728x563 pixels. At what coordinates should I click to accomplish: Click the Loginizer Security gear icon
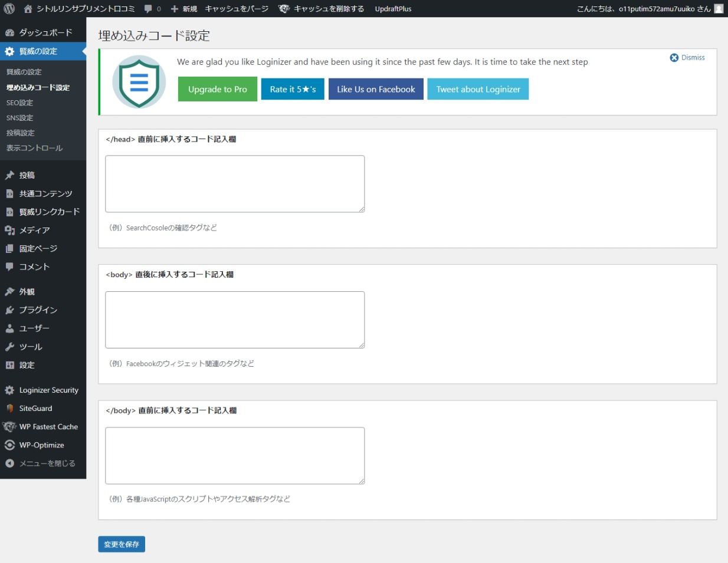tap(9, 390)
